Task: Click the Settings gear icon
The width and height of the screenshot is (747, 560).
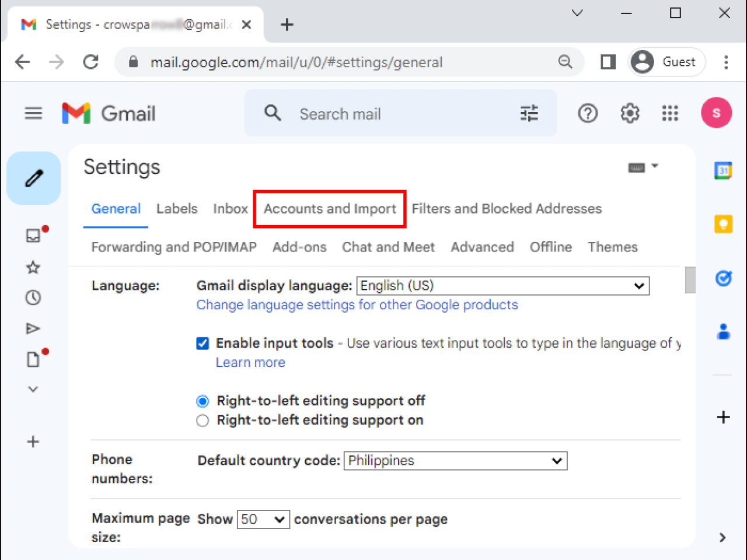Action: click(629, 113)
